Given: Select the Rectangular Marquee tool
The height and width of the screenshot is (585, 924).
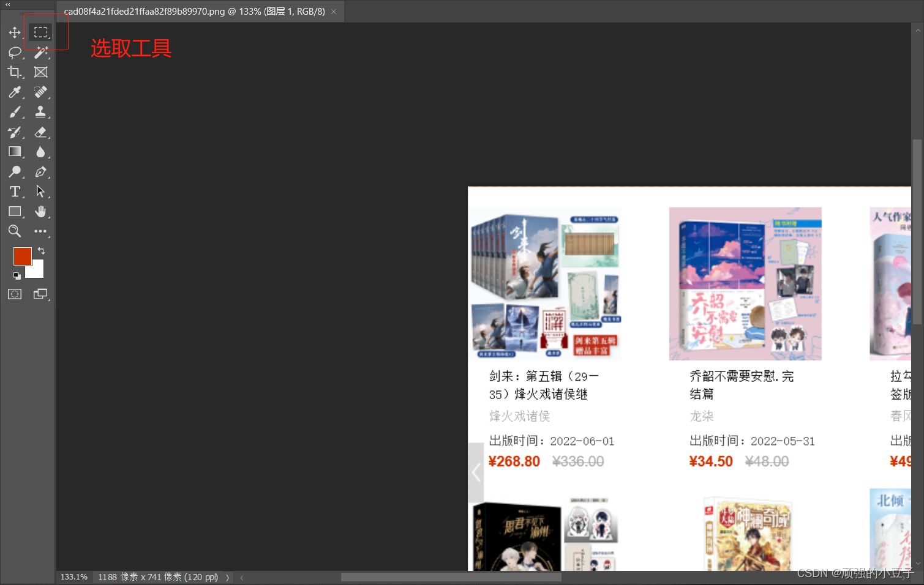Looking at the screenshot, I should 40,32.
